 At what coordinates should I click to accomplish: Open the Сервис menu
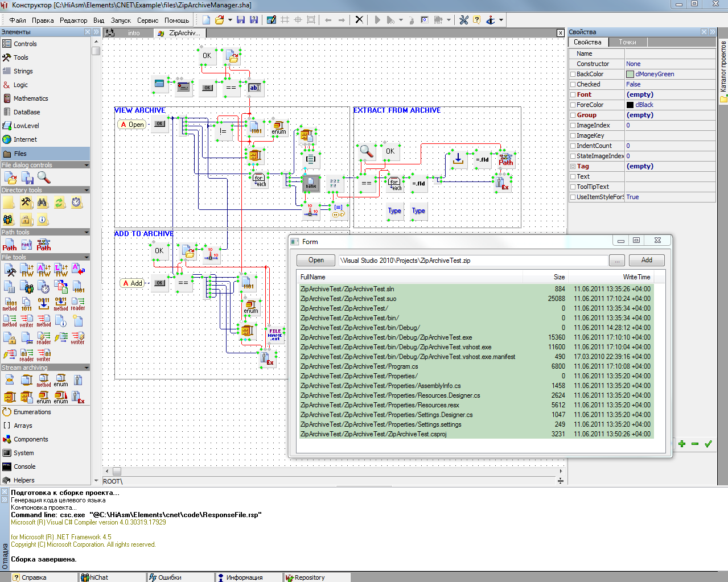[147, 20]
